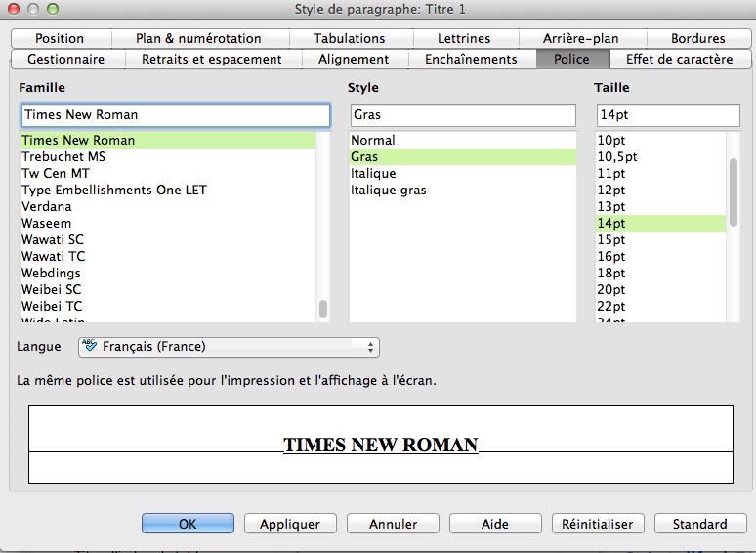Click the Langue dropdown arrows

370,347
